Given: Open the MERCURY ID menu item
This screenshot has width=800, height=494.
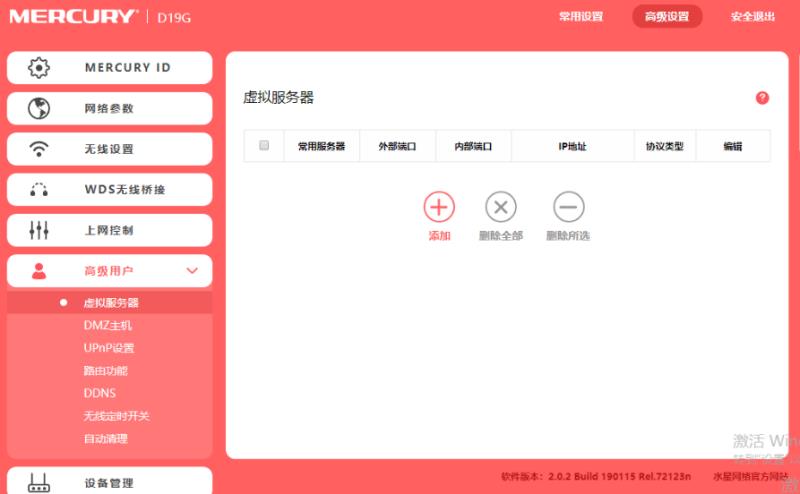Looking at the screenshot, I should pos(110,67).
